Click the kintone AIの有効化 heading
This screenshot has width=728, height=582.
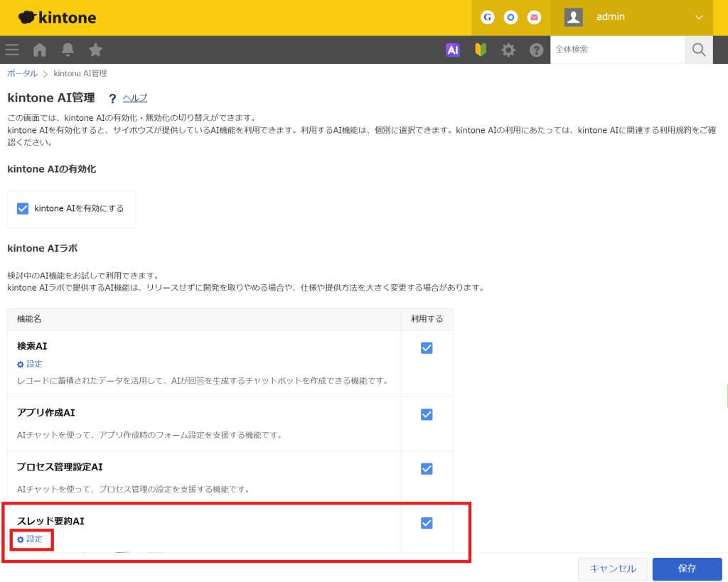click(52, 169)
